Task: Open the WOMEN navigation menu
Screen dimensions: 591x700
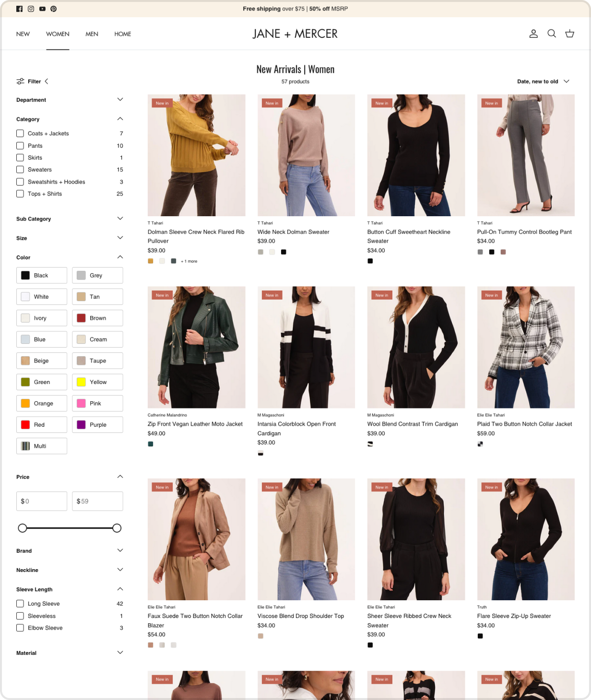Action: coord(58,34)
